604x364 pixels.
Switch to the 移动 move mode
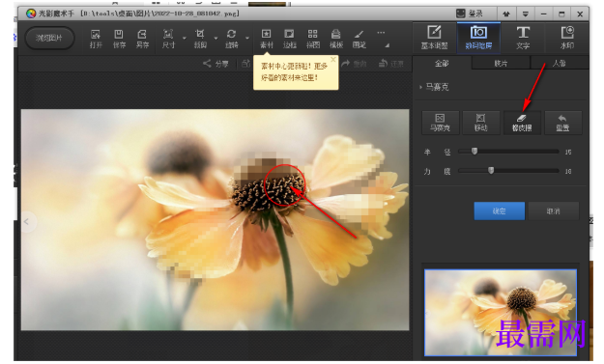[480, 123]
